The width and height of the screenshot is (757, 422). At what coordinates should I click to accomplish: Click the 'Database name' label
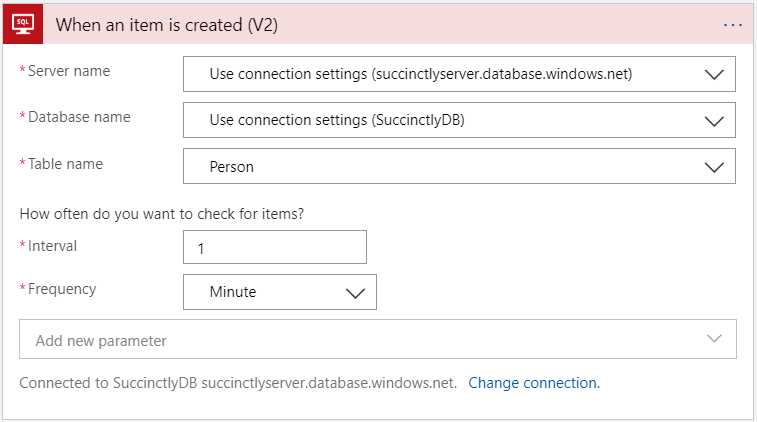click(x=79, y=117)
